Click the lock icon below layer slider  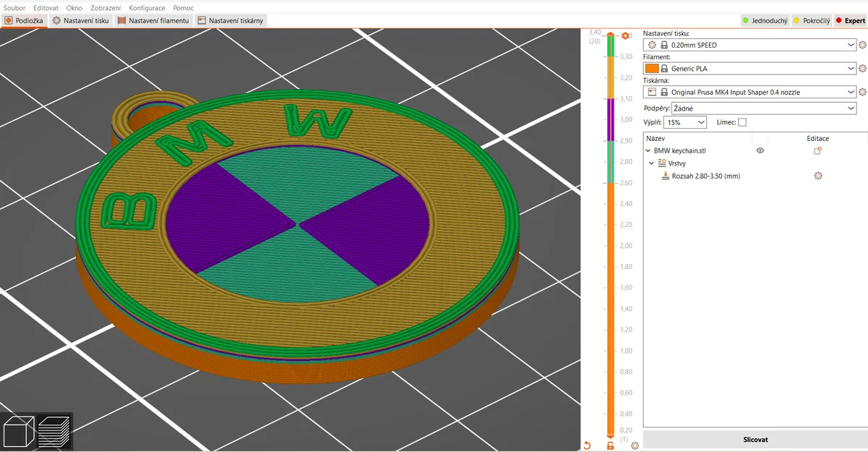pyautogui.click(x=611, y=445)
